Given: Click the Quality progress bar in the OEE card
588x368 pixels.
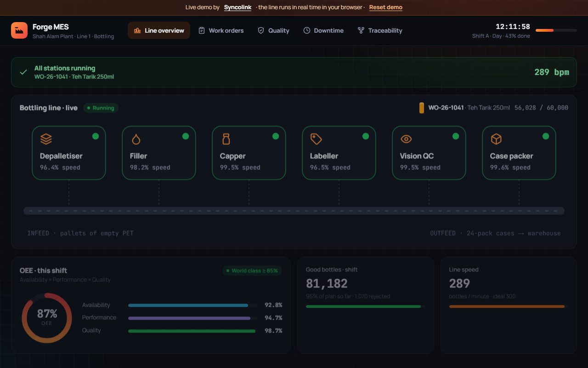Looking at the screenshot, I should click(192, 331).
